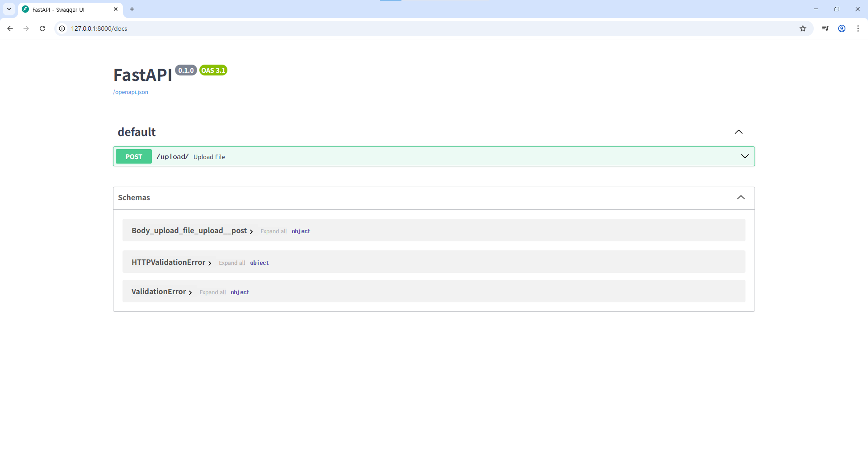Go back to the previous page

[x=10, y=28]
